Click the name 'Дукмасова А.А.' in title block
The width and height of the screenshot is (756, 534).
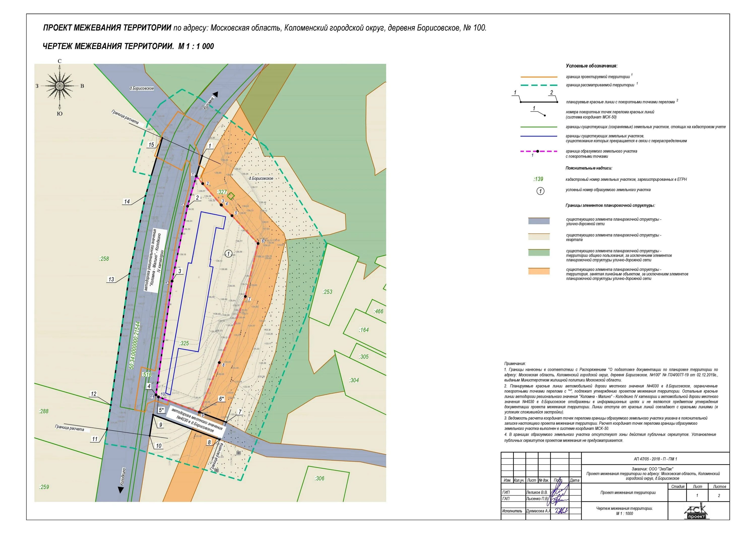tap(538, 511)
